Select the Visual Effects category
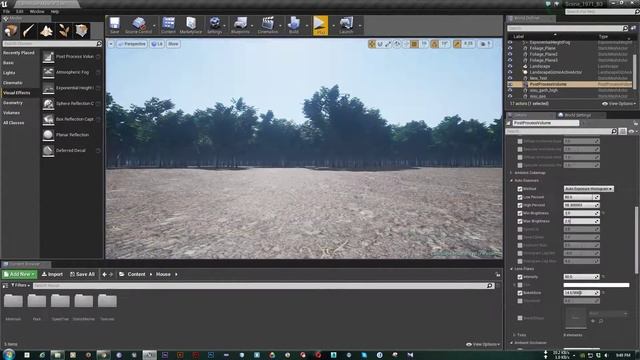 (17, 93)
